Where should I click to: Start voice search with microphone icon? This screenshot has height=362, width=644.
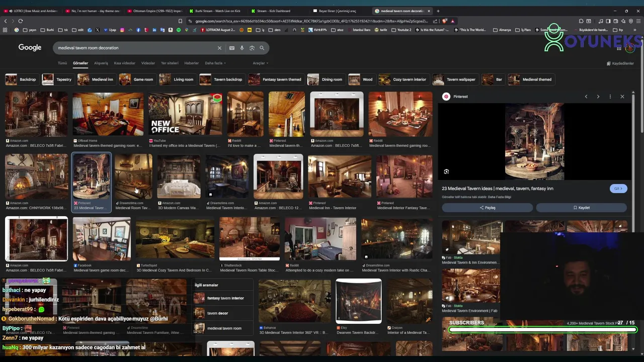coord(242,48)
